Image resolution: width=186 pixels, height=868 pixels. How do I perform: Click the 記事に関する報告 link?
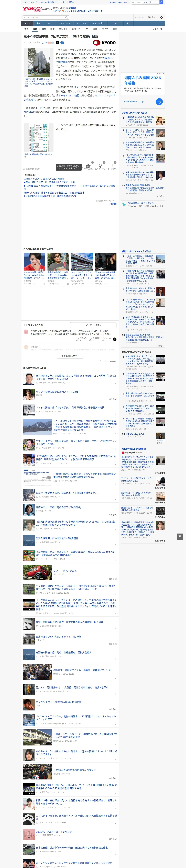pyautogui.click(x=32, y=169)
